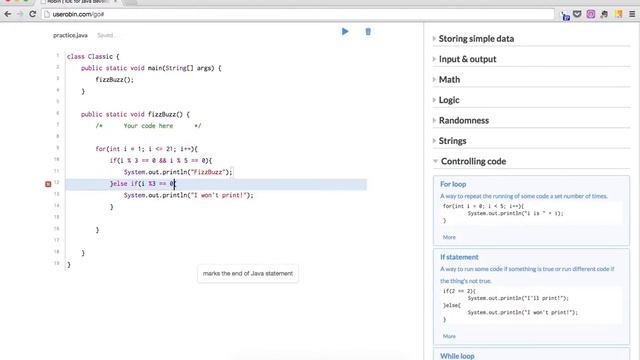The image size is (640, 360).
Task: Click the yellow bookmark extension icon
Action: point(619,14)
